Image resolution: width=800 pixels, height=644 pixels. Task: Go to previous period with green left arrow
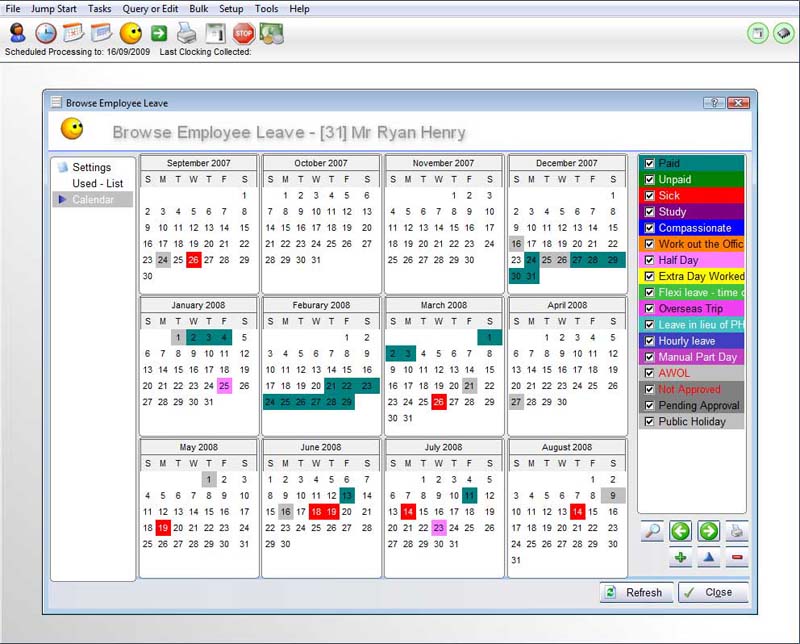[681, 532]
